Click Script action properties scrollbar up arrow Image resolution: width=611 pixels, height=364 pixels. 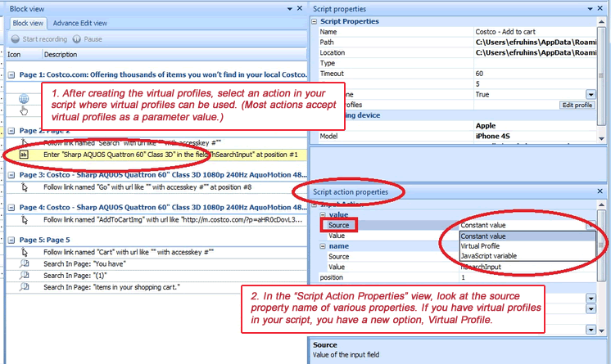click(x=602, y=204)
